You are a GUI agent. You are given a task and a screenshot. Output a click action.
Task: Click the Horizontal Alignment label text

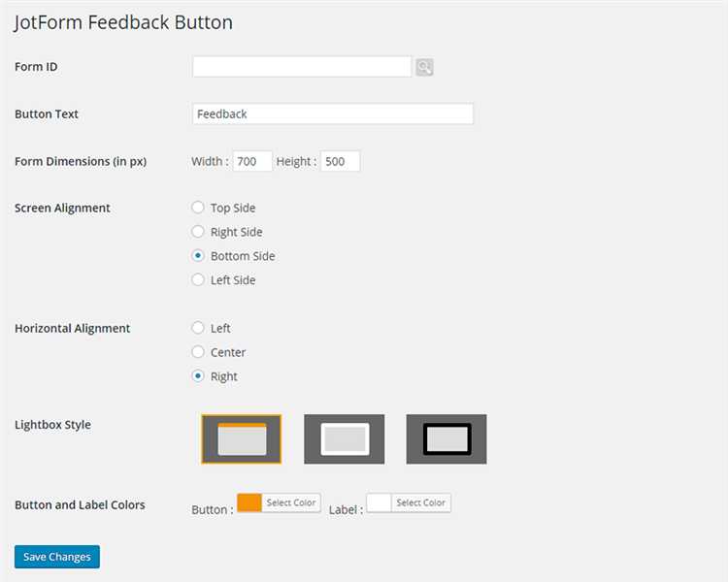[73, 329]
